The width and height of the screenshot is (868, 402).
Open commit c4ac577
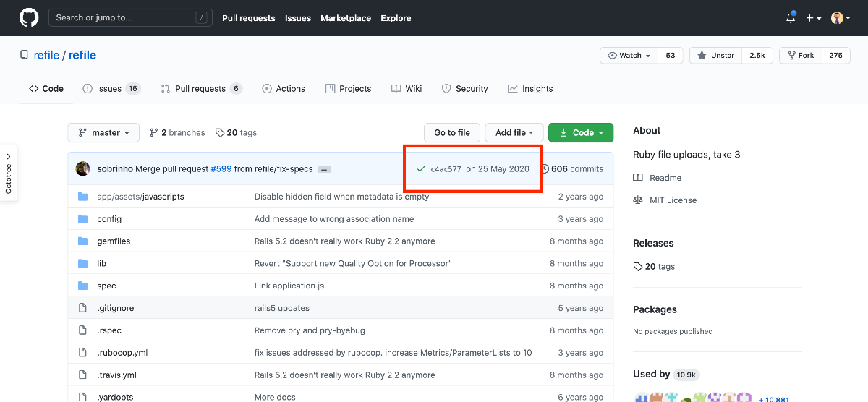coord(446,169)
